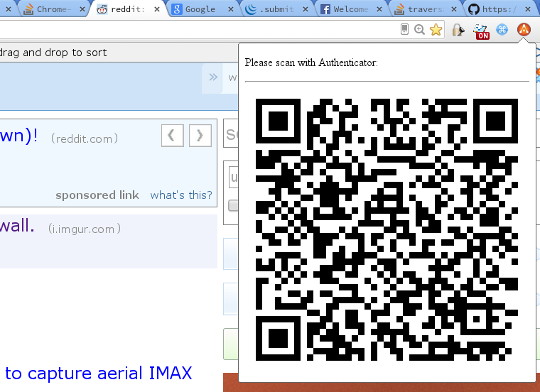Click the (i.imgur.com) domain link
Image resolution: width=540 pixels, height=392 pixels.
pos(85,229)
